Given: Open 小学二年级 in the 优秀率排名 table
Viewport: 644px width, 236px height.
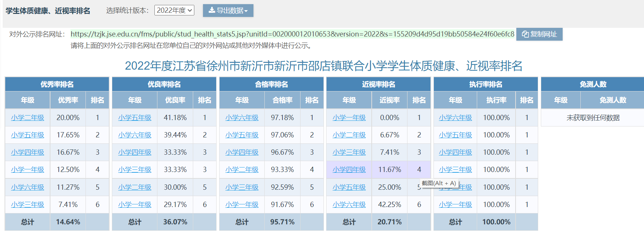Looking at the screenshot, I should point(27,117).
